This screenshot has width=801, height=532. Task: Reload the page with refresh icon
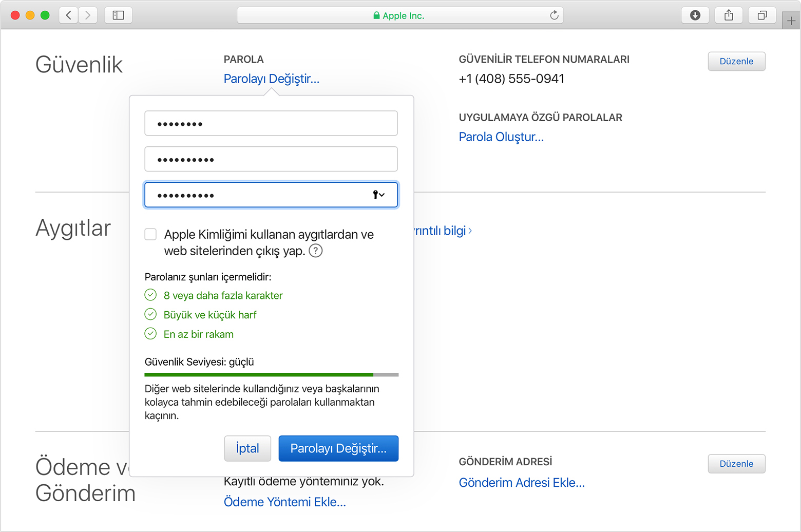pos(554,15)
